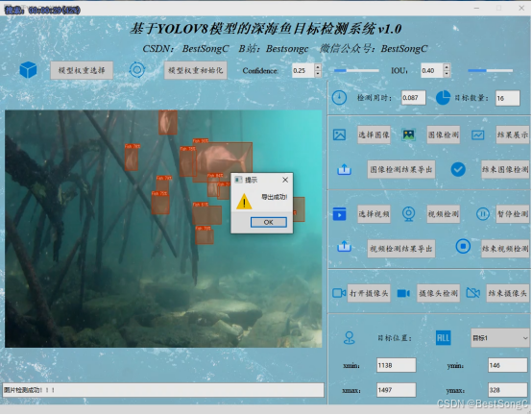Click the IOU slider

coord(491,70)
